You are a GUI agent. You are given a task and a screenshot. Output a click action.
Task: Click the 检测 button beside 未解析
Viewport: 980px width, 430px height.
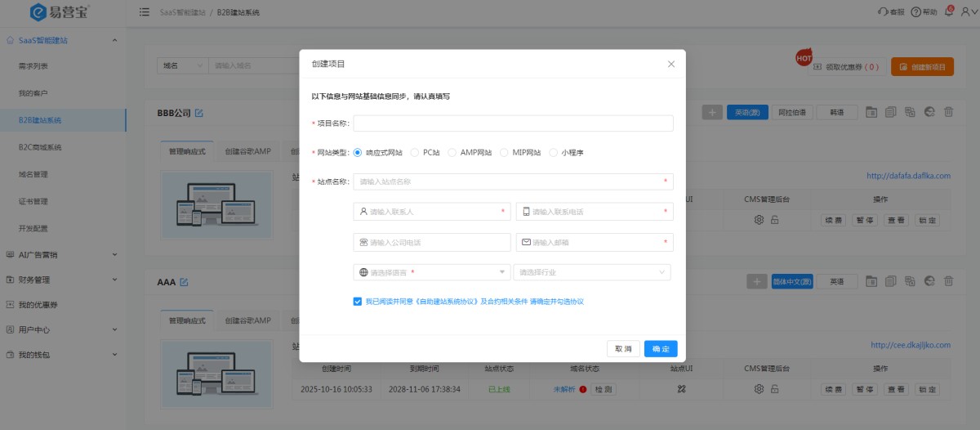point(603,389)
